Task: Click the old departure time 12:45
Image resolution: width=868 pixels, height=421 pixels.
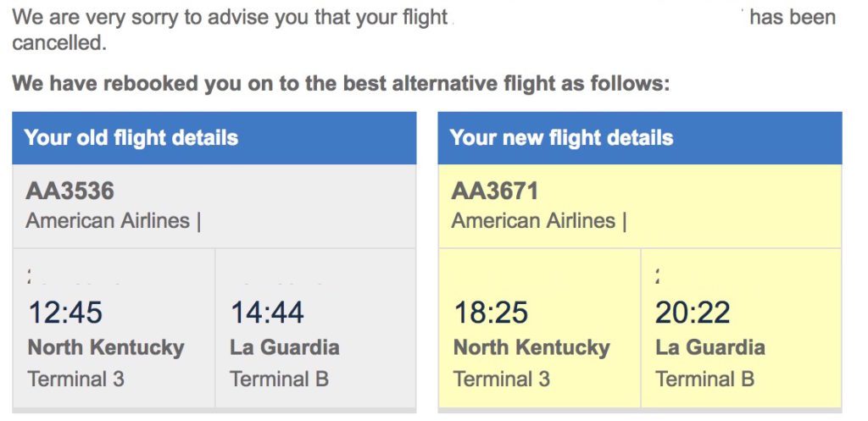Action: [x=65, y=313]
